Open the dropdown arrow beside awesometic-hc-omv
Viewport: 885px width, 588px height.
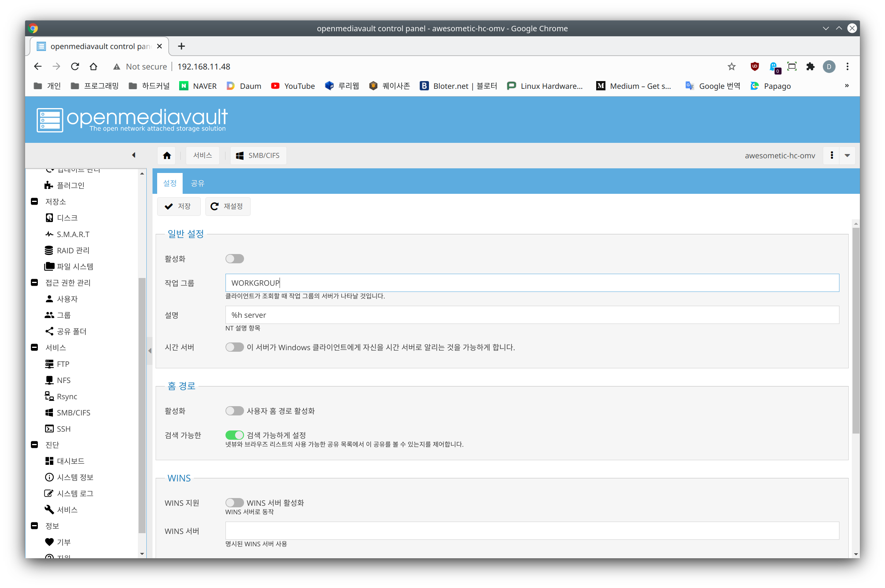coord(847,155)
